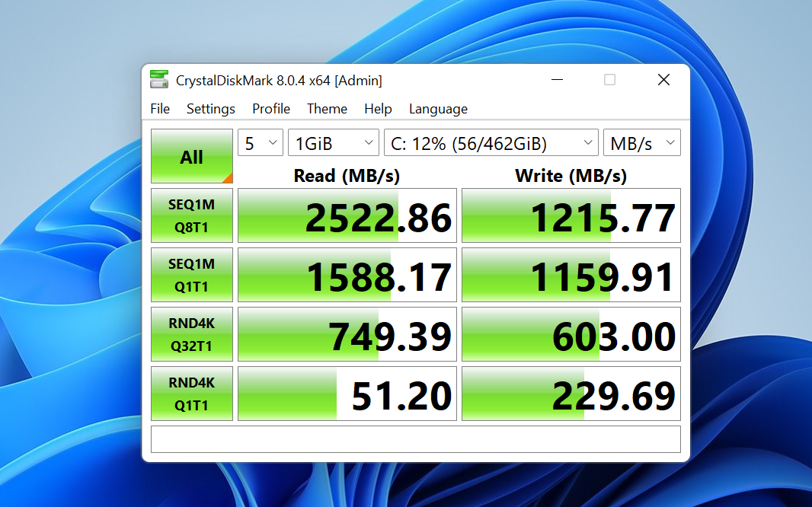Viewport: 812px width, 507px height.
Task: Click the 229.69 RND4K Q1T1 write result
Action: coord(571,394)
